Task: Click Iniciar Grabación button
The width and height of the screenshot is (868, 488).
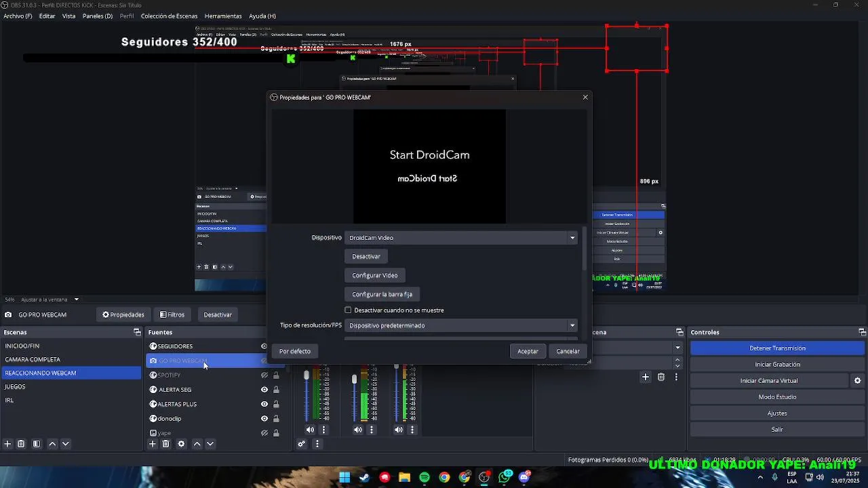Action: 777,365
